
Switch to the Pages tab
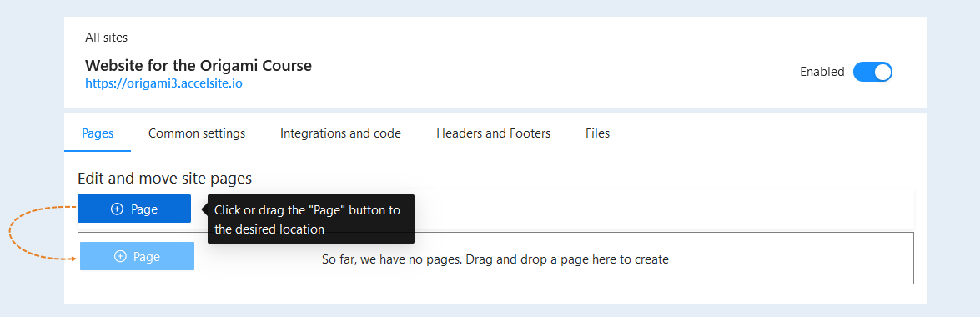click(98, 133)
